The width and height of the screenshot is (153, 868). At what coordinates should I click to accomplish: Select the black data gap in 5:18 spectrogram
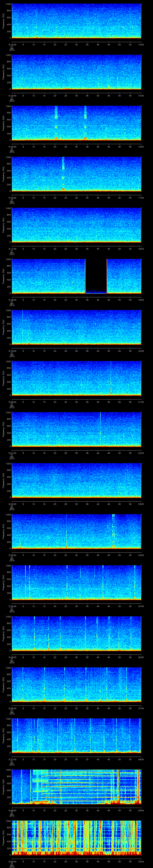[96, 276]
